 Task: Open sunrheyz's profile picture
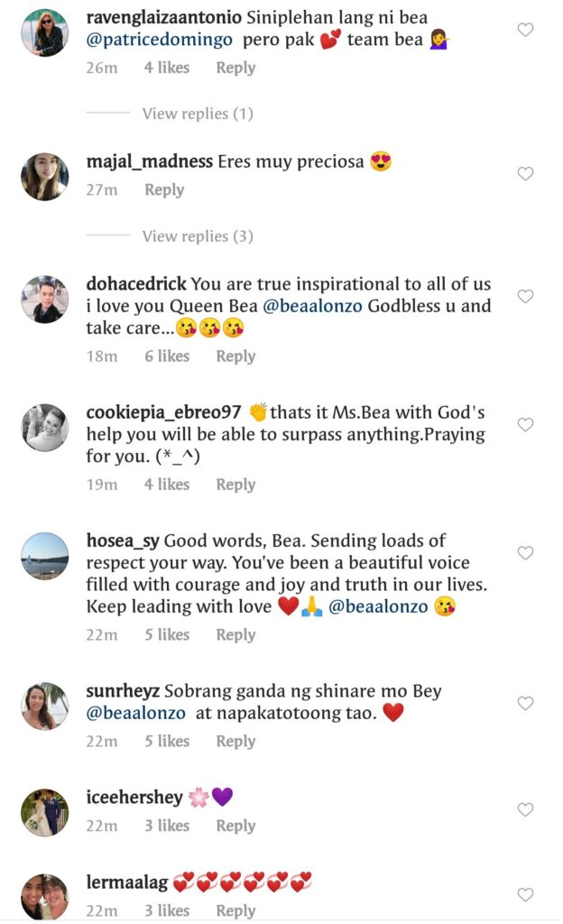click(45, 707)
